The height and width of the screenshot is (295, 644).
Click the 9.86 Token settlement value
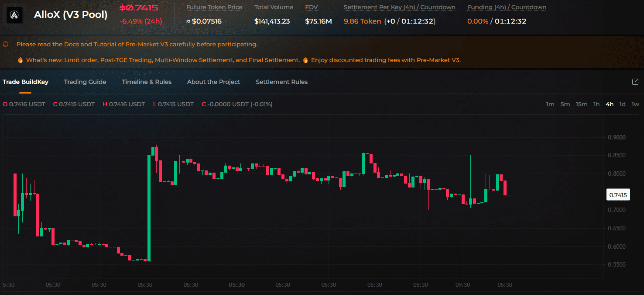pos(363,21)
